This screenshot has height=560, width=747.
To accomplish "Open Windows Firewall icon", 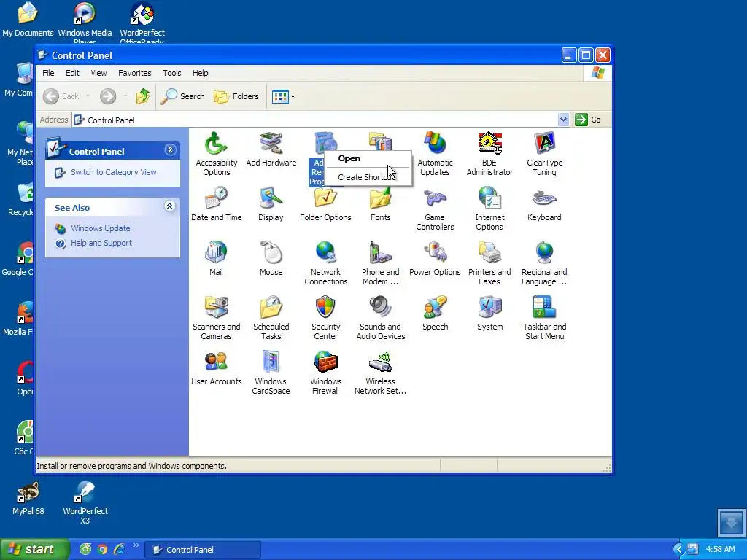I will point(325,373).
